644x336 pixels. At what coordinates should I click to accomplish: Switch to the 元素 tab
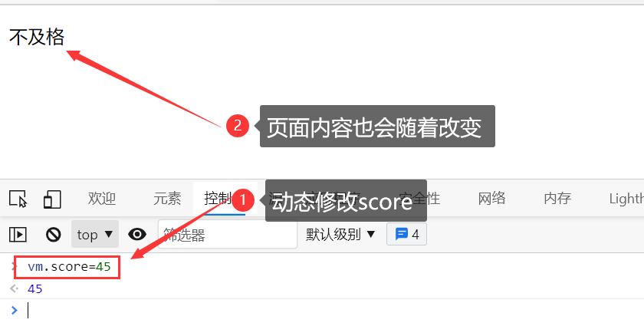[x=167, y=199]
